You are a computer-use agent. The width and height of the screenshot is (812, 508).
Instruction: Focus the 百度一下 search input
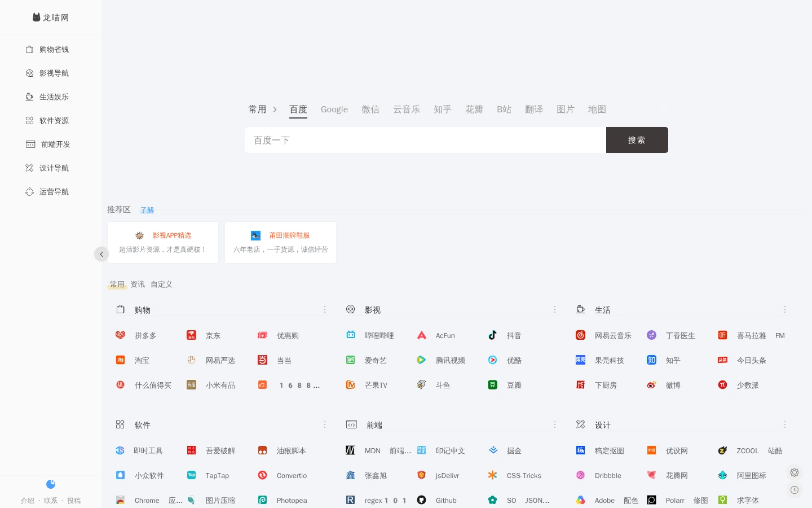426,140
